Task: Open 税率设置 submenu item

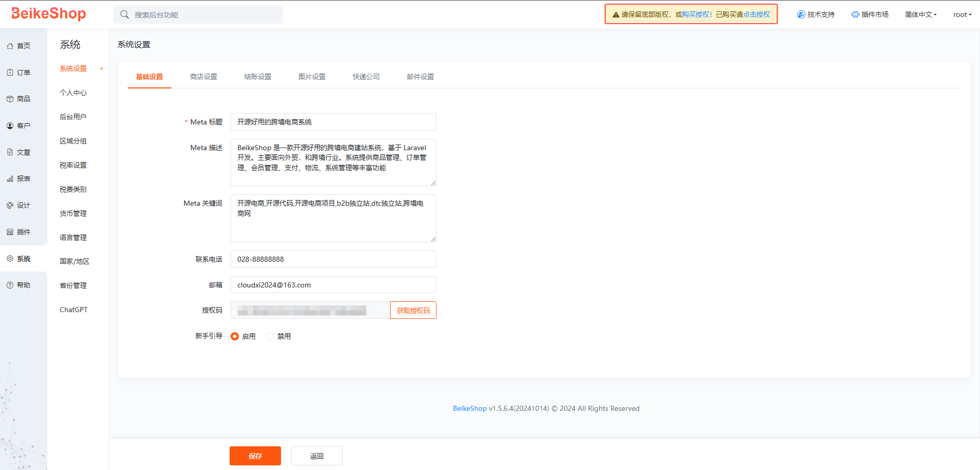Action: click(73, 165)
